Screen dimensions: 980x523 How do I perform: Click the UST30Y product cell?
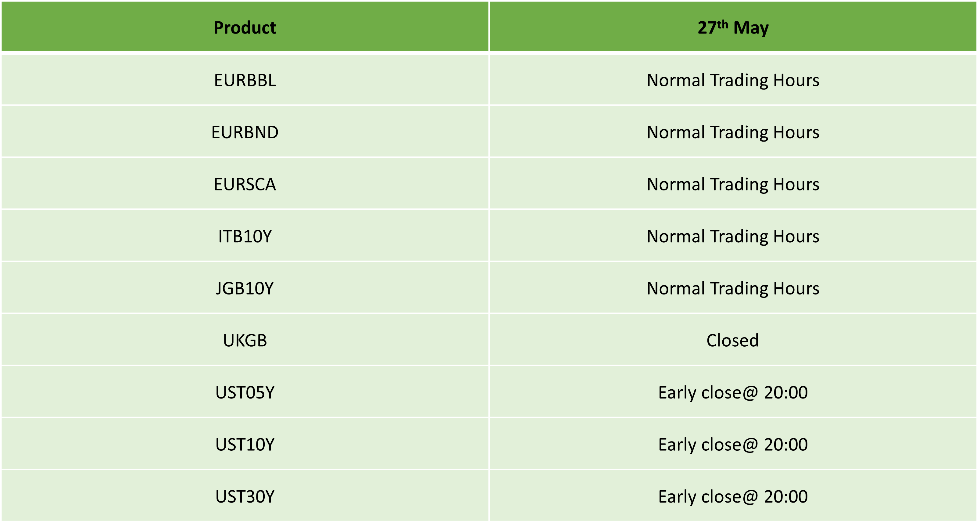click(245, 496)
